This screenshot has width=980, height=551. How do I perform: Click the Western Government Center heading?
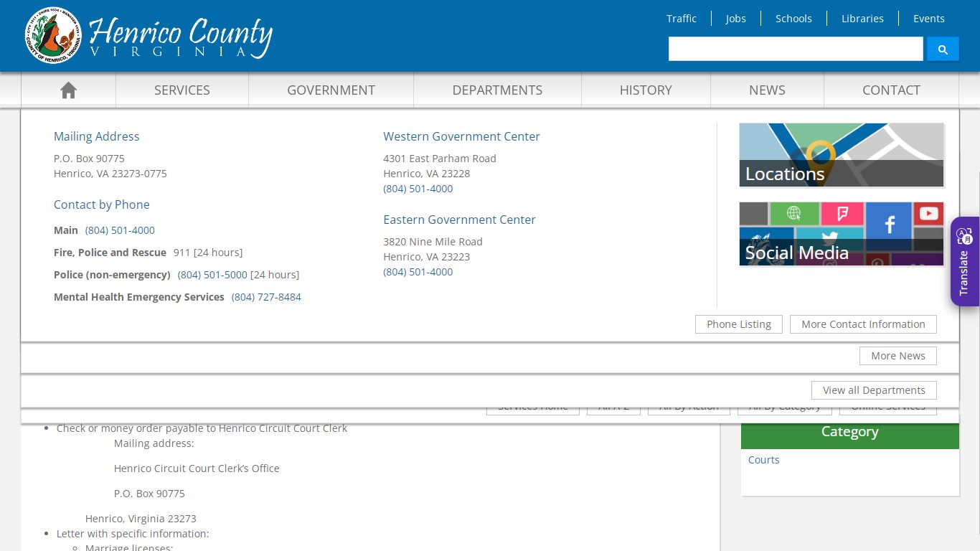(x=461, y=136)
